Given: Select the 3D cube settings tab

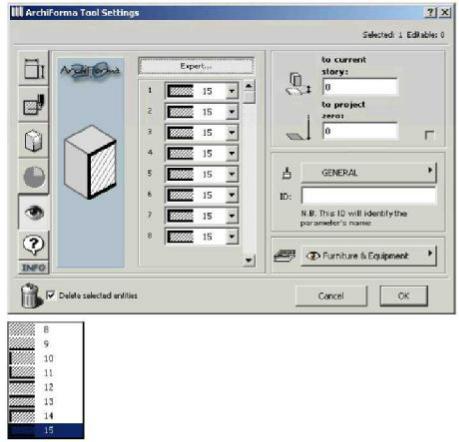Looking at the screenshot, I should (33, 140).
